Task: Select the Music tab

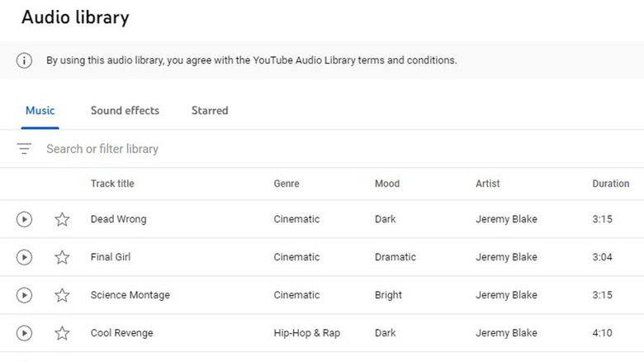Action: [x=40, y=111]
